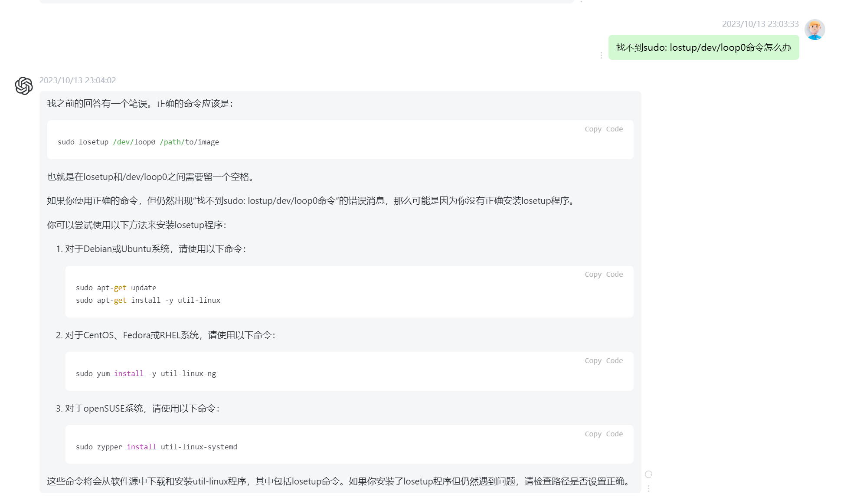Click the zypper install util-linux-systemd command
The height and width of the screenshot is (504, 847).
156,447
